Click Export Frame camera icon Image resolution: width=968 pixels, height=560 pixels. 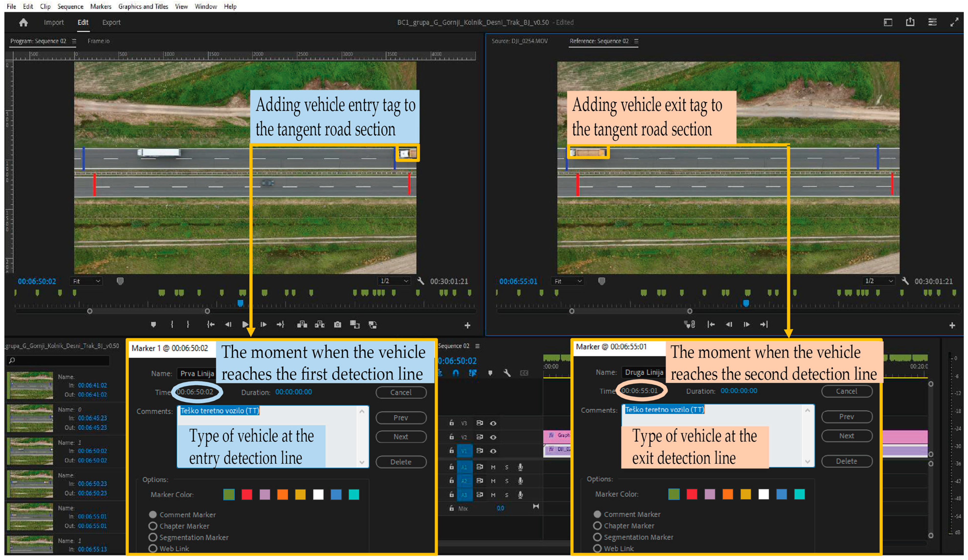pos(337,325)
